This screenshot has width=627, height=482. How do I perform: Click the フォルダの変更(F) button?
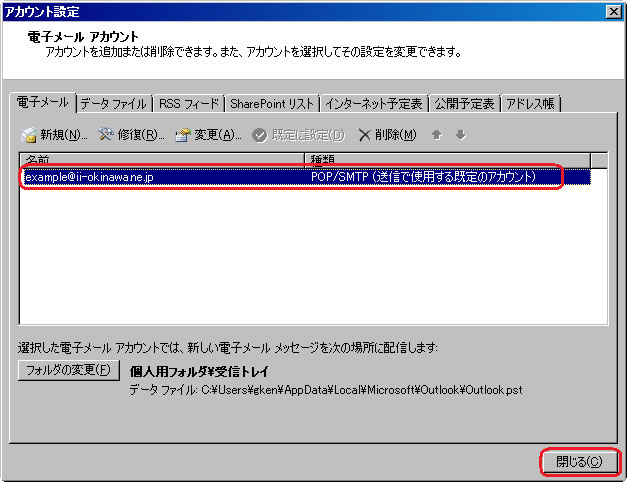coord(68,370)
